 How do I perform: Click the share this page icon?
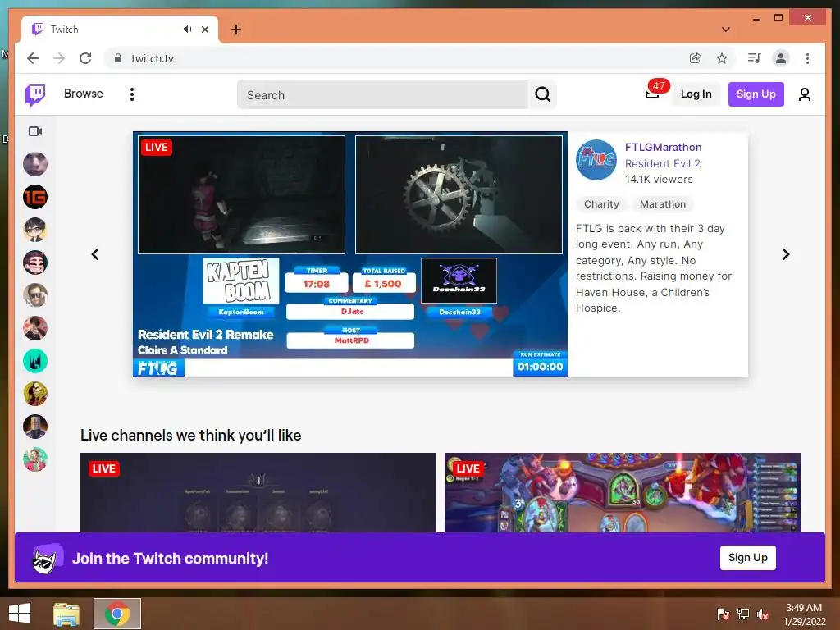coord(696,58)
